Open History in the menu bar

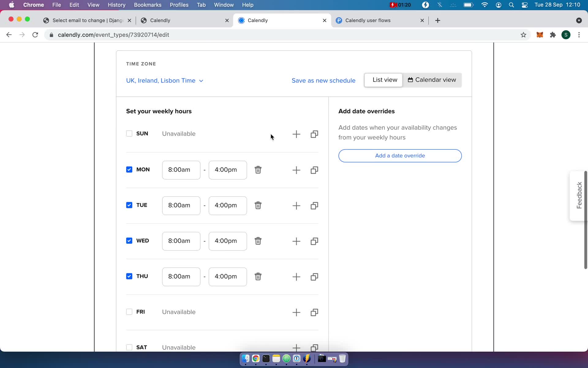click(116, 5)
